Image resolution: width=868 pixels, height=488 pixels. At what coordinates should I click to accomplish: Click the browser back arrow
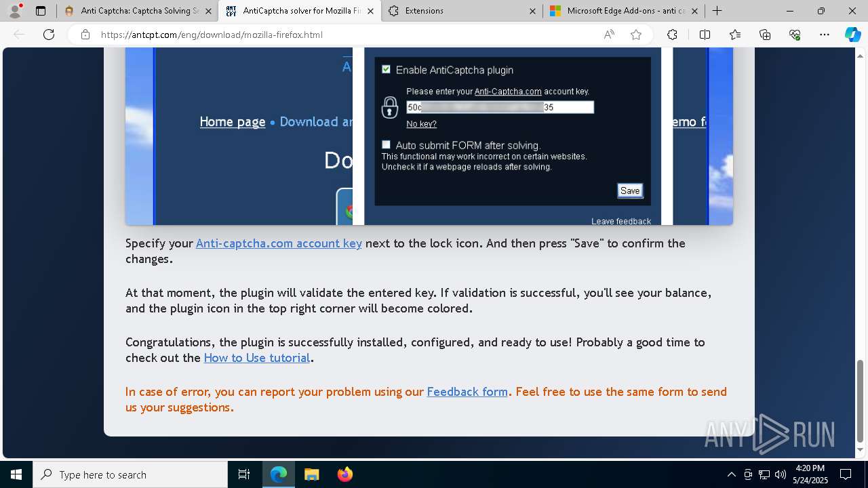pos(19,35)
